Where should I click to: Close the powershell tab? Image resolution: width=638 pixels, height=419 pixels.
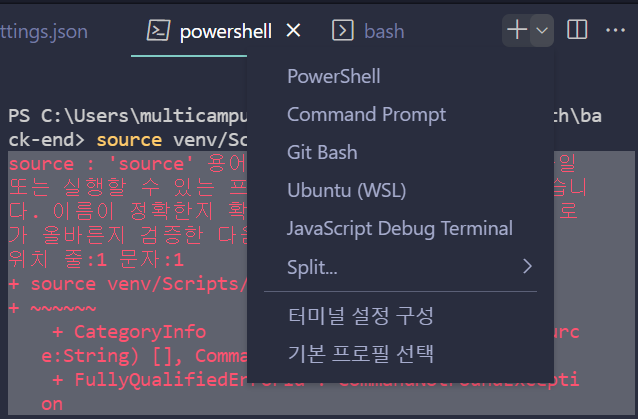coord(293,31)
